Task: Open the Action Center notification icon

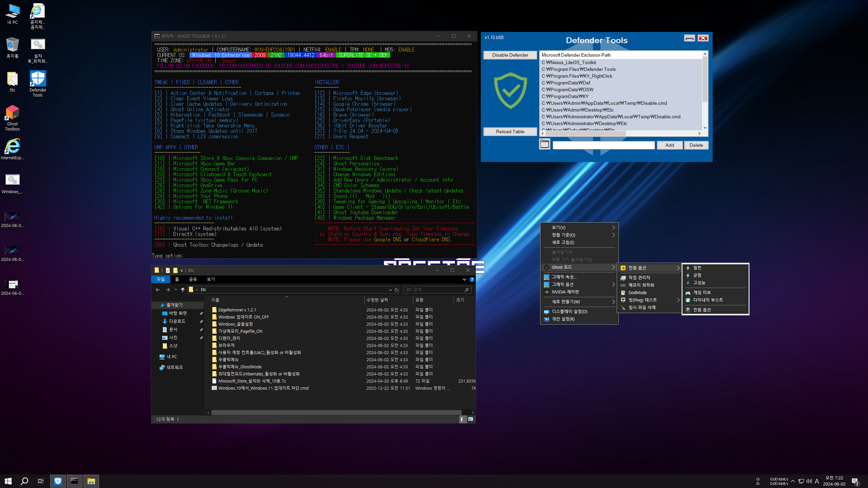Action: pyautogui.click(x=855, y=481)
